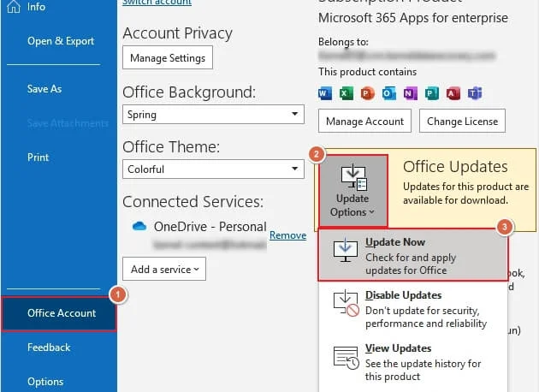
Task: Open the Info page
Action: 36,7
